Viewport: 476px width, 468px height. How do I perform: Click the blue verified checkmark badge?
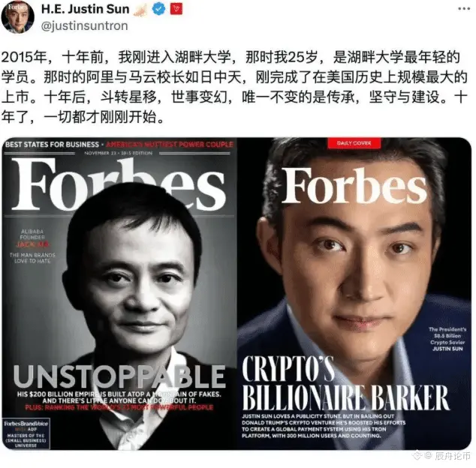(x=158, y=9)
